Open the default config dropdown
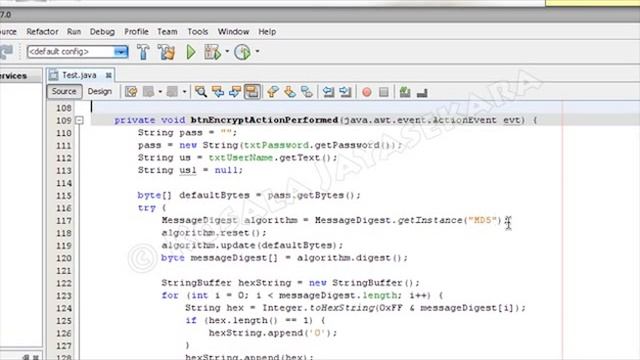The height and width of the screenshot is (360, 640). (121, 52)
